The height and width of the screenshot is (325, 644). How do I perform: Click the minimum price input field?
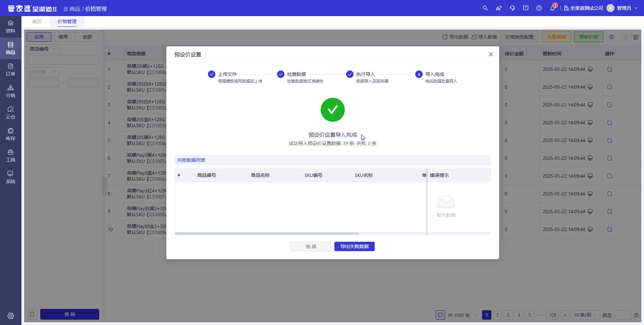[43, 83]
